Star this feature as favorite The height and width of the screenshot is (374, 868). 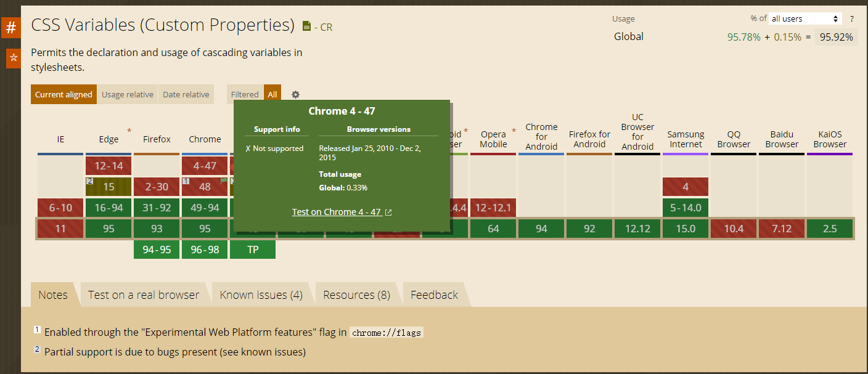click(x=13, y=58)
